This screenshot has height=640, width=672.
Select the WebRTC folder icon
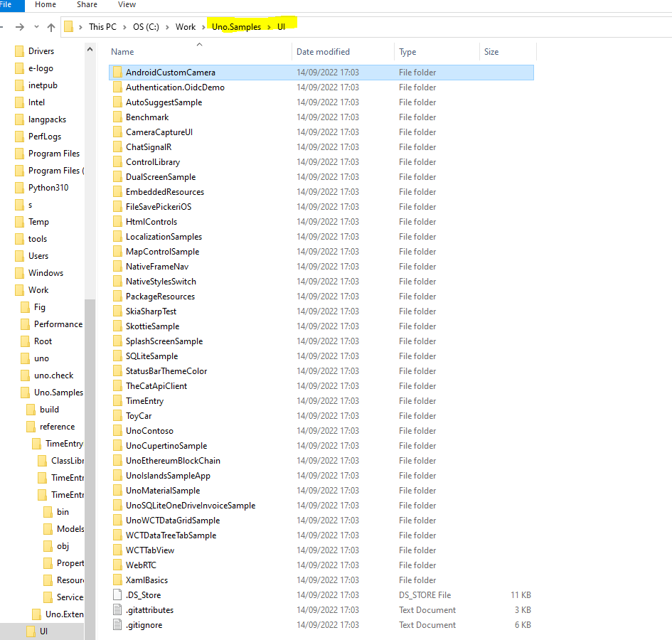click(x=117, y=565)
